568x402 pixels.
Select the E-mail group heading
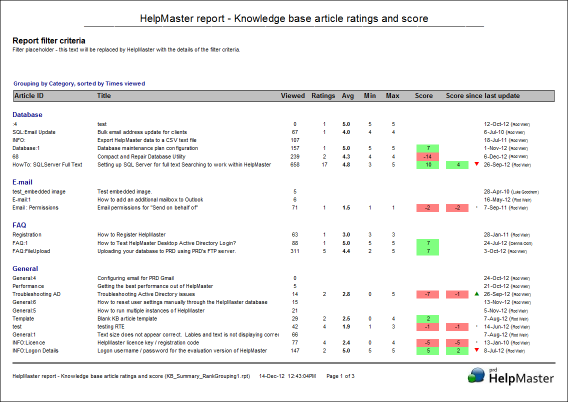pyautogui.click(x=22, y=182)
